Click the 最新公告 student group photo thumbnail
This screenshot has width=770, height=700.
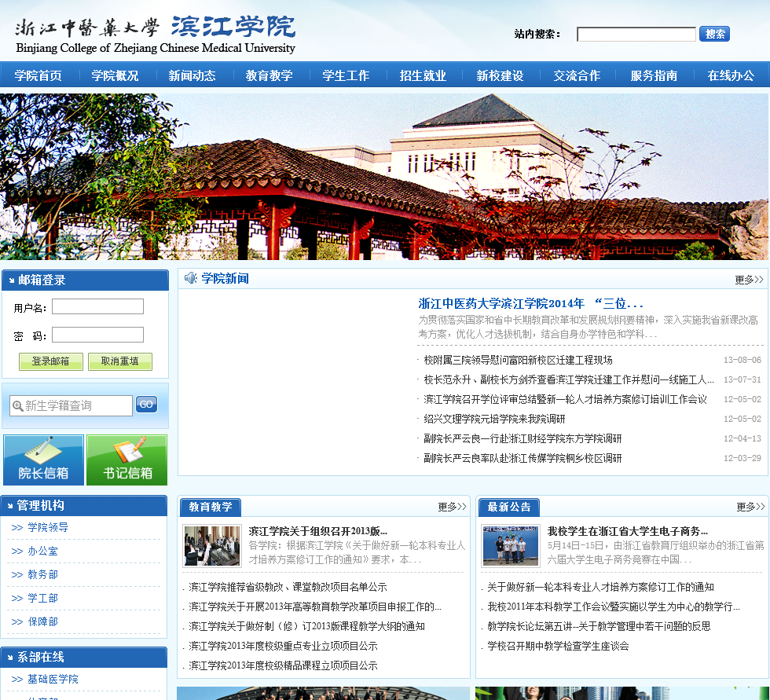coord(511,546)
